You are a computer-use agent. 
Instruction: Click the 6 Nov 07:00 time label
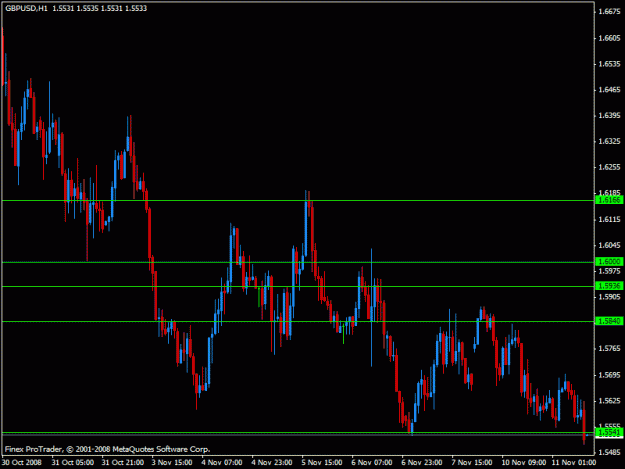click(x=372, y=463)
